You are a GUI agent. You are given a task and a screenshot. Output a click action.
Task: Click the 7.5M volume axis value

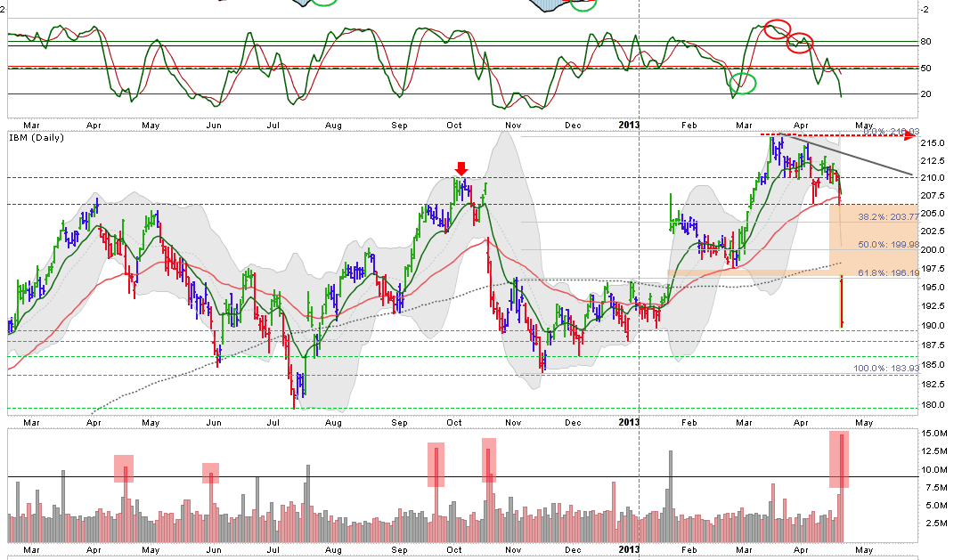936,488
